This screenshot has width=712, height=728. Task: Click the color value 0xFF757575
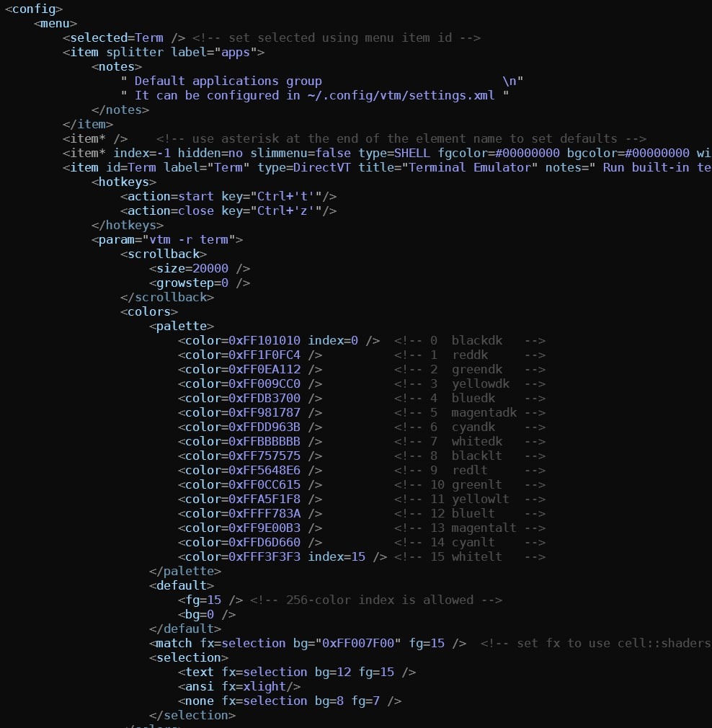[x=264, y=456]
